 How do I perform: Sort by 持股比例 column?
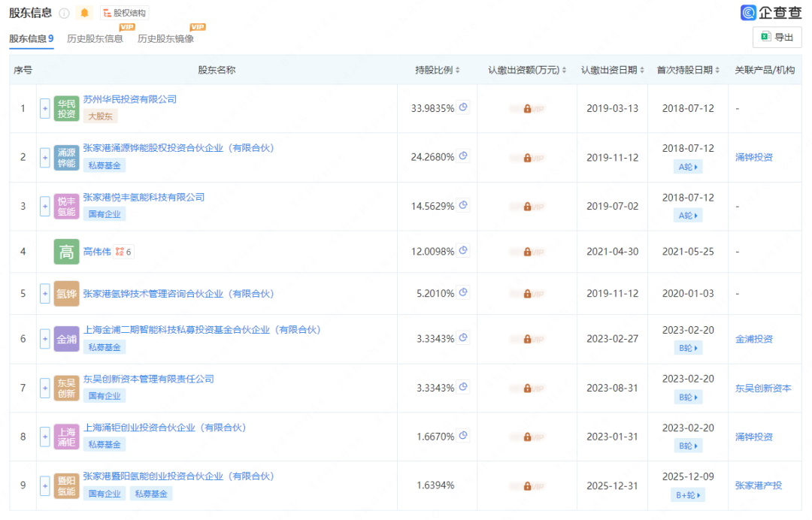[438, 70]
